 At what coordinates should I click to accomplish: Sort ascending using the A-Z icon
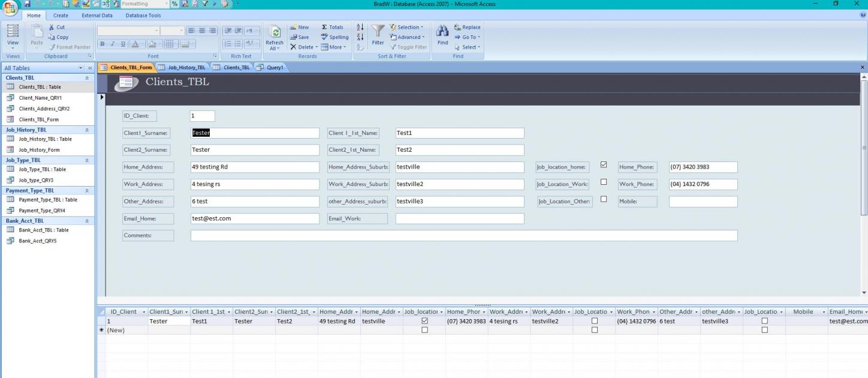pos(360,28)
